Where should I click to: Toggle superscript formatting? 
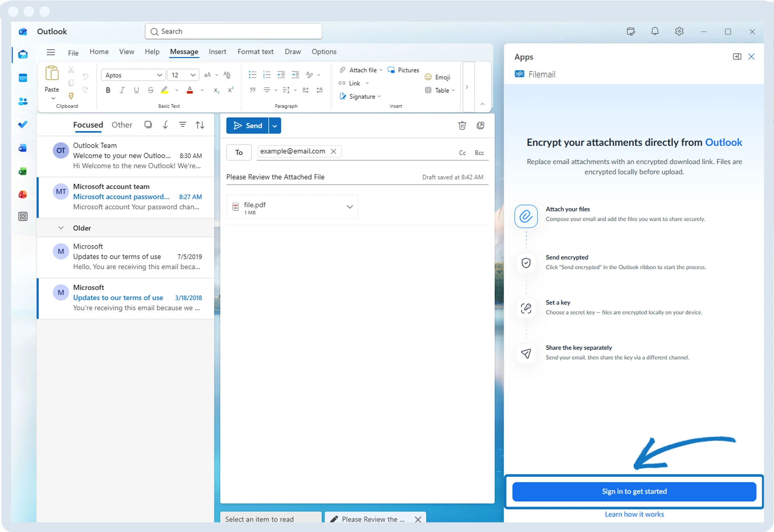point(231,90)
